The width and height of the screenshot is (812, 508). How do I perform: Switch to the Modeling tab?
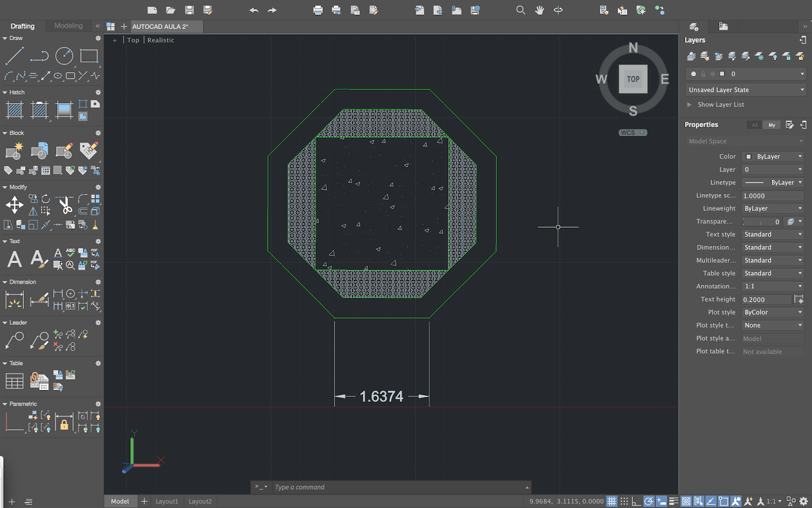(68, 26)
